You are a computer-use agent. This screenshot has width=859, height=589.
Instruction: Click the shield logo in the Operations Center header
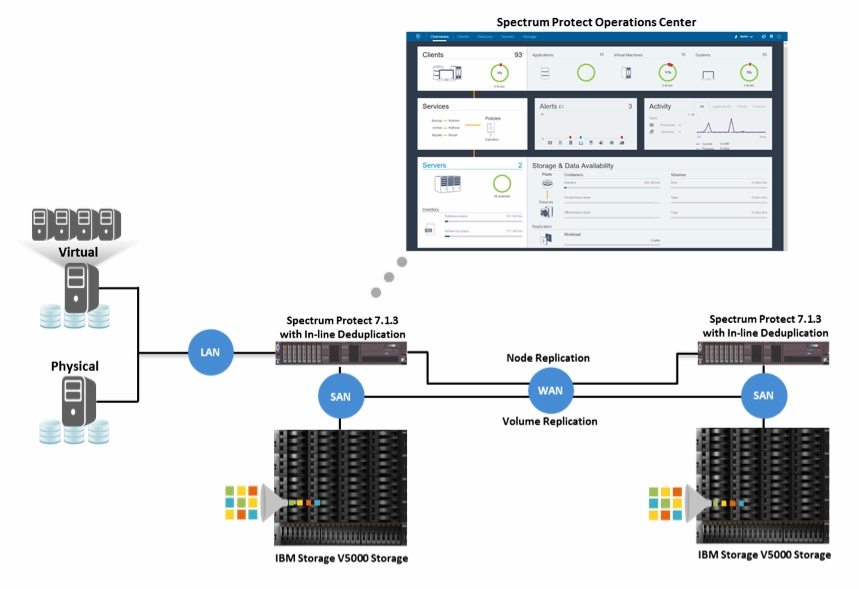[x=418, y=37]
